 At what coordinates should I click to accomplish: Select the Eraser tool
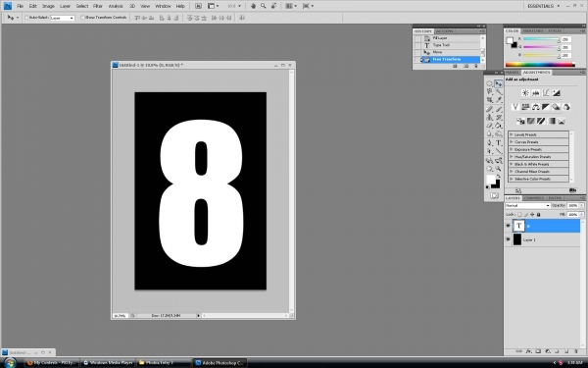[x=489, y=126]
